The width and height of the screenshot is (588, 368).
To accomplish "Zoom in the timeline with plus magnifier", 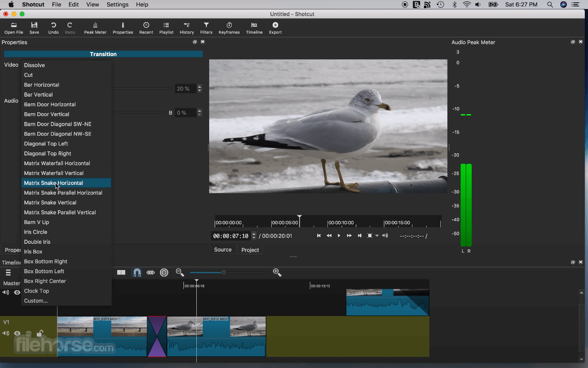I will (277, 272).
